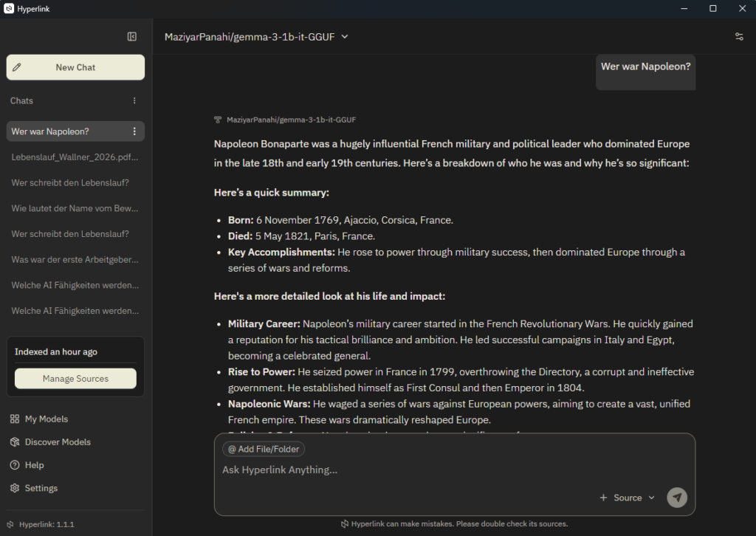Open Was war der erste Arbeitgeber chat
Image resolution: width=756 pixels, height=536 pixels.
(75, 260)
